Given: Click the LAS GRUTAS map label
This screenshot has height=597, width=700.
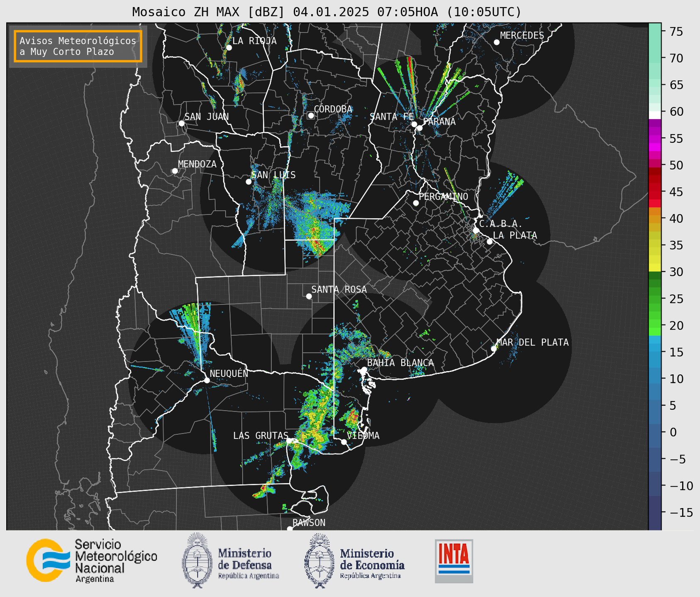Looking at the screenshot, I should (261, 436).
